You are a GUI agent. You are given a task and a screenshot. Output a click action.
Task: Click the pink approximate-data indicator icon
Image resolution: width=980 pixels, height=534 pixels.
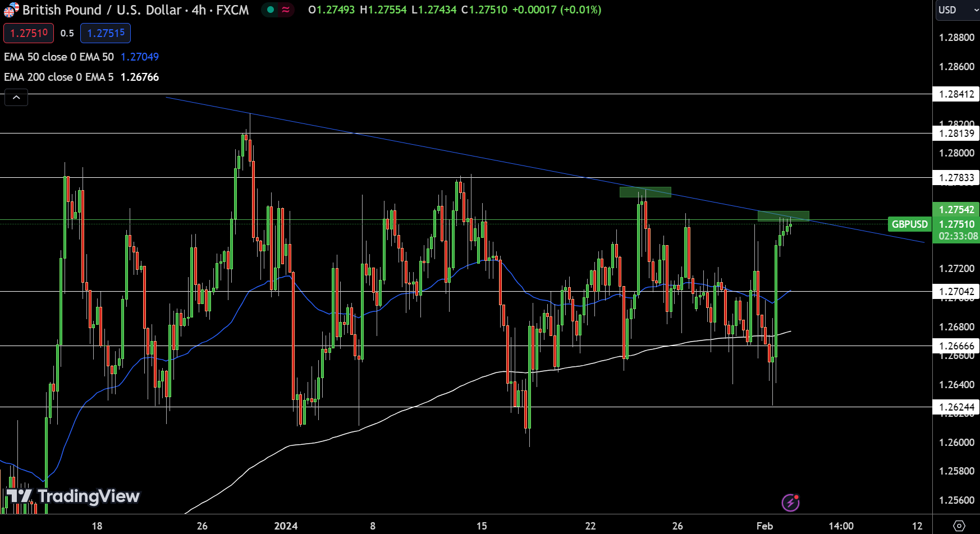tap(286, 10)
